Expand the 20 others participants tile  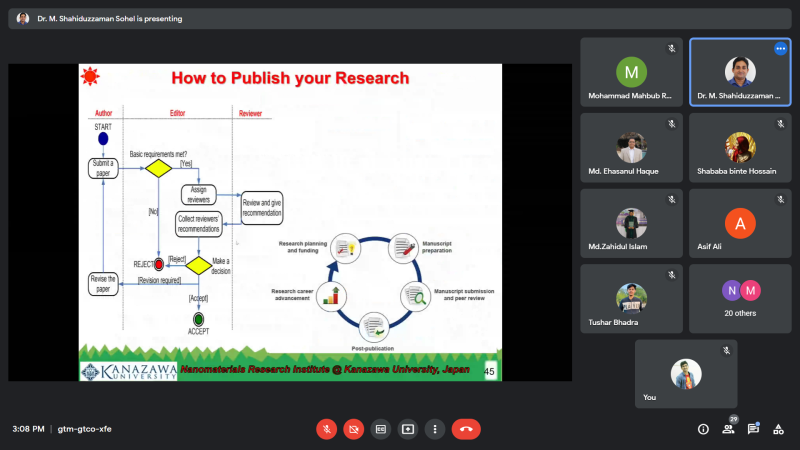(x=740, y=298)
